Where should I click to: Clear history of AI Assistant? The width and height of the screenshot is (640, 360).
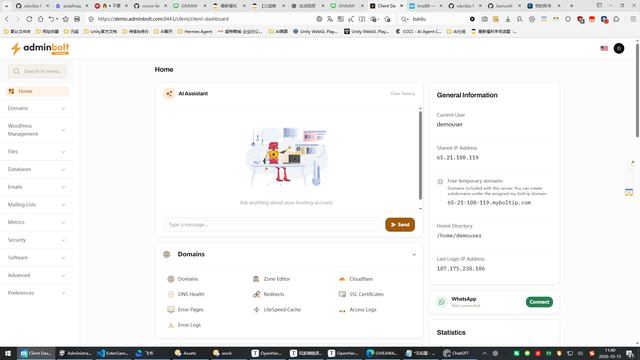click(402, 93)
